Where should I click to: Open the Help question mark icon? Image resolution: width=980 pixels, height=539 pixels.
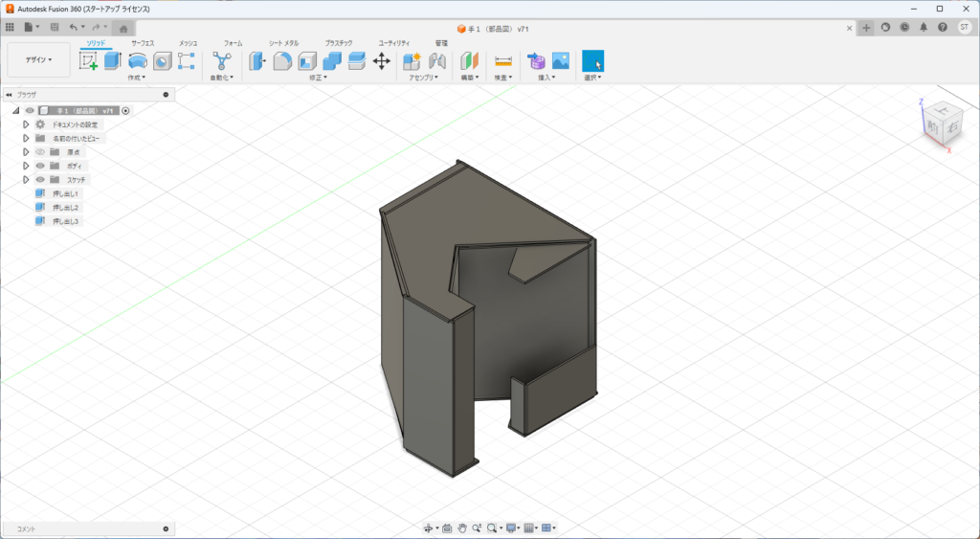click(943, 28)
